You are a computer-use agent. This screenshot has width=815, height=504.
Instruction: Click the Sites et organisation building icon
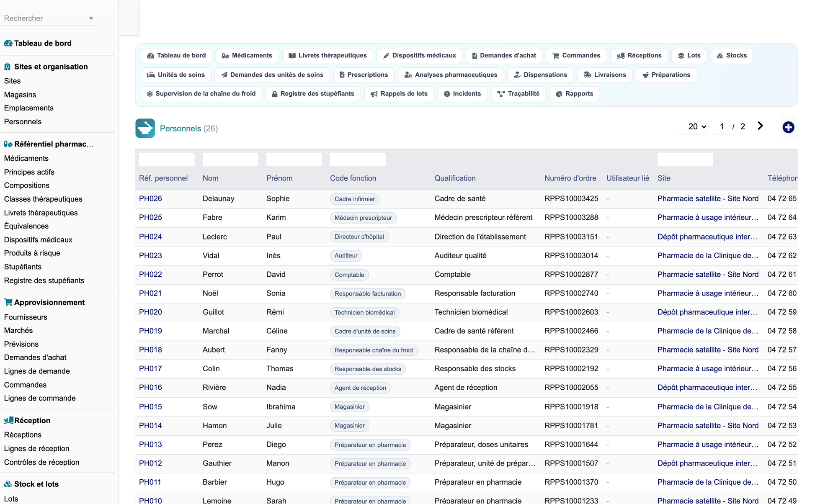(x=8, y=67)
